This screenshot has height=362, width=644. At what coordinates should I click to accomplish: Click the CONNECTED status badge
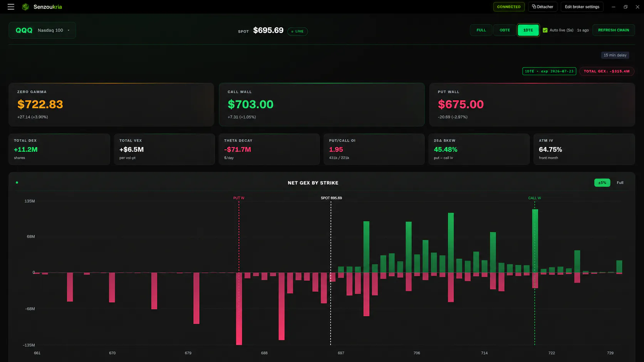509,7
